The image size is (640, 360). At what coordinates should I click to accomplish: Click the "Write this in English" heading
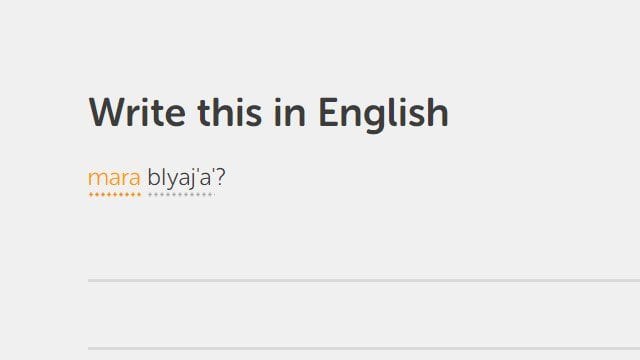coord(269,113)
